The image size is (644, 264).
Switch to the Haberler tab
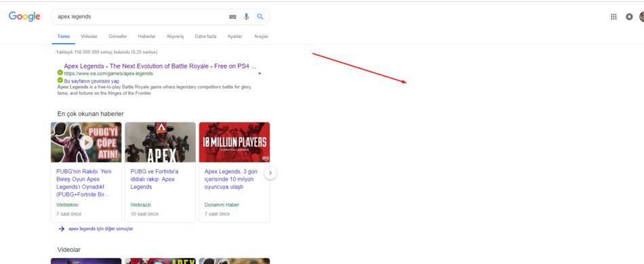click(x=146, y=37)
